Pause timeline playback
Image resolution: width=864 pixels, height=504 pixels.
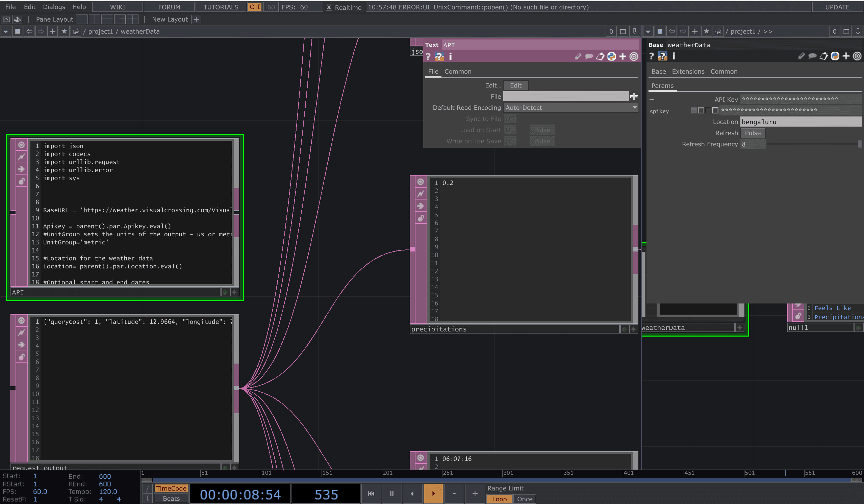tap(391, 494)
